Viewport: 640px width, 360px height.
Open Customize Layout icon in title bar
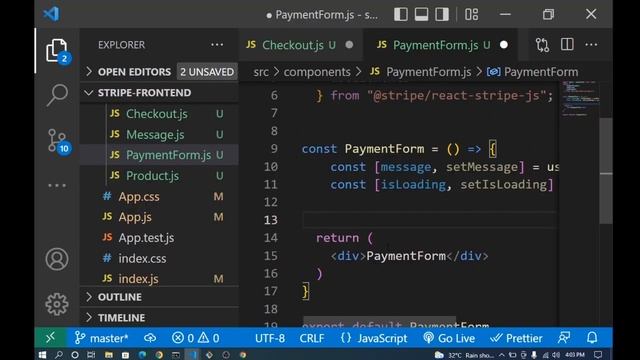click(x=471, y=14)
